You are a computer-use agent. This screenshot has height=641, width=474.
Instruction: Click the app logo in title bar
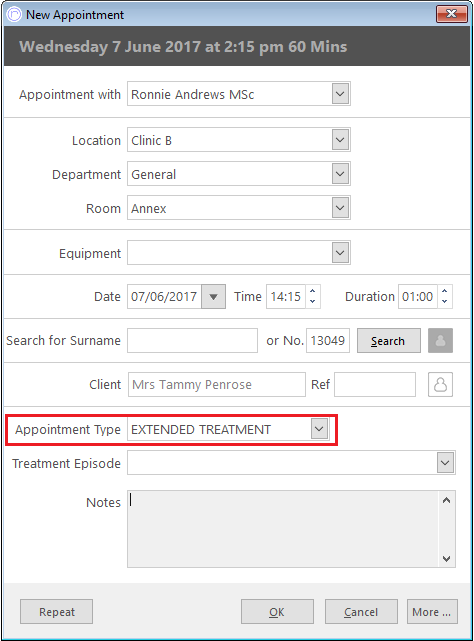pos(14,14)
